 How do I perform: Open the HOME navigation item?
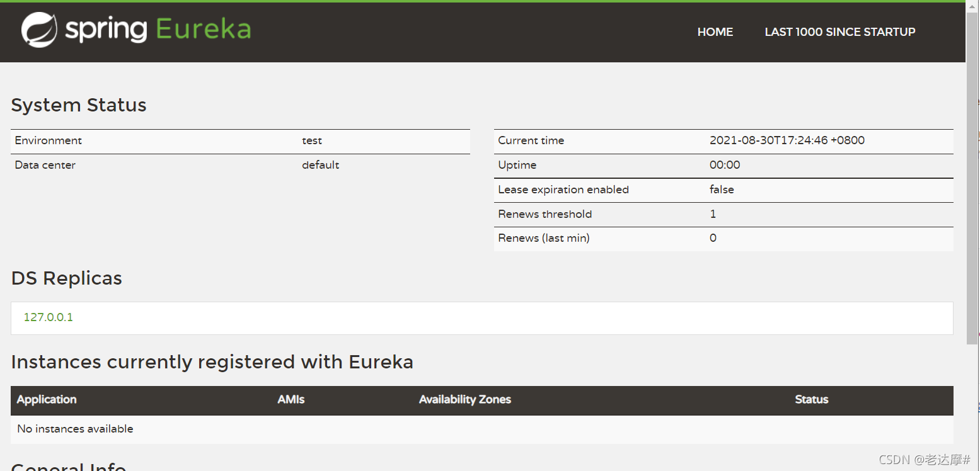coord(715,32)
